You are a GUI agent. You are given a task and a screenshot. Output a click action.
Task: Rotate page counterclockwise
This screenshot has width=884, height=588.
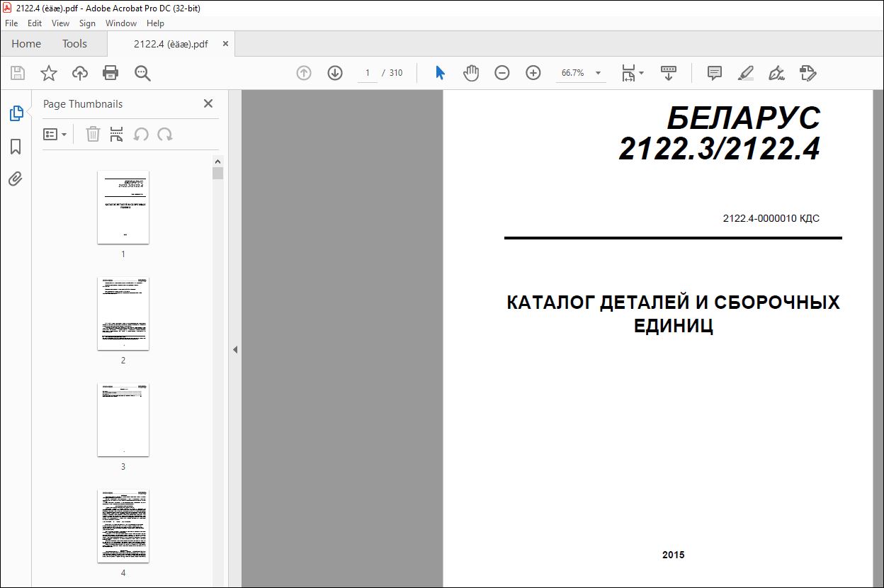click(x=141, y=135)
